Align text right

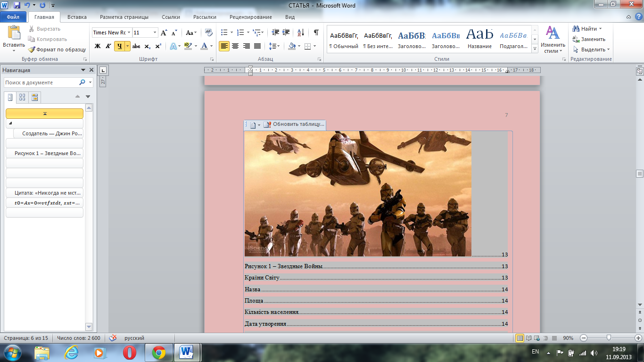pyautogui.click(x=246, y=46)
